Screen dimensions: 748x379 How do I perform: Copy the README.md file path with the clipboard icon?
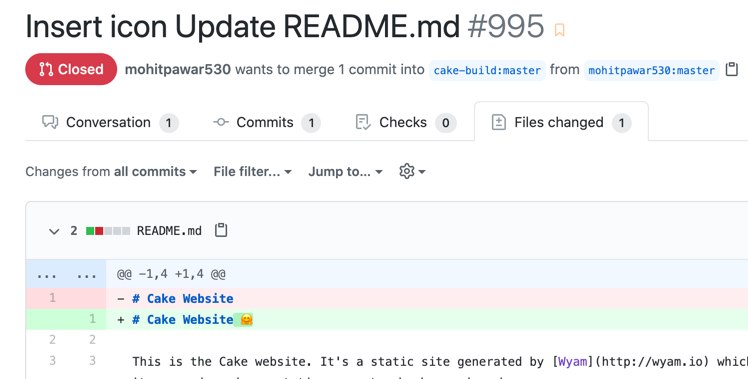coord(221,230)
